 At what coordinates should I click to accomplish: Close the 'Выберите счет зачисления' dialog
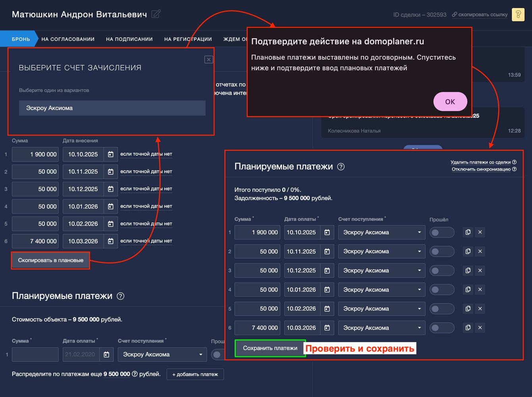point(208,60)
